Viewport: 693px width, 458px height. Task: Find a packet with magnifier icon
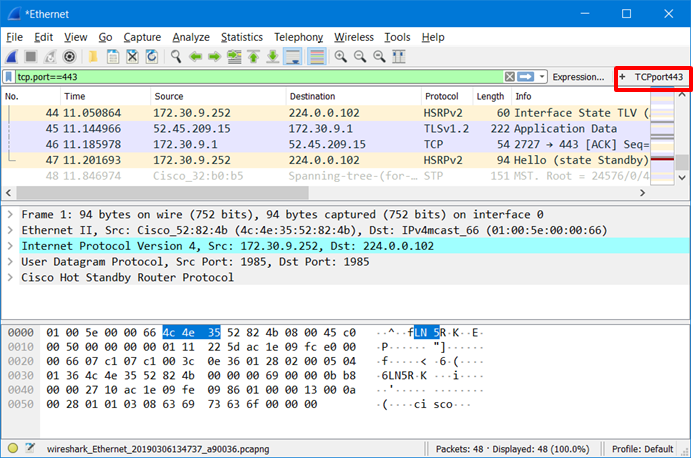pyautogui.click(x=176, y=57)
